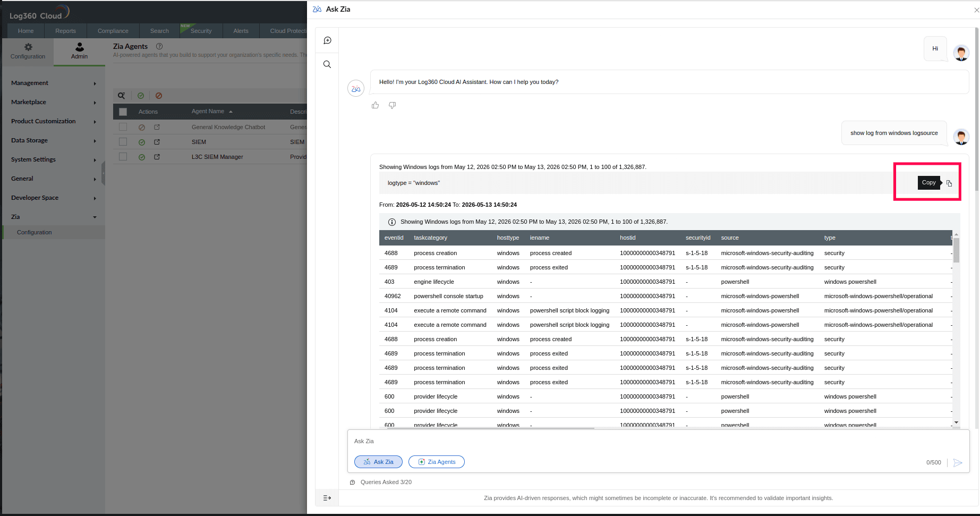The height and width of the screenshot is (516, 980).
Task: Thumbs up the Zia greeting response
Action: [376, 105]
